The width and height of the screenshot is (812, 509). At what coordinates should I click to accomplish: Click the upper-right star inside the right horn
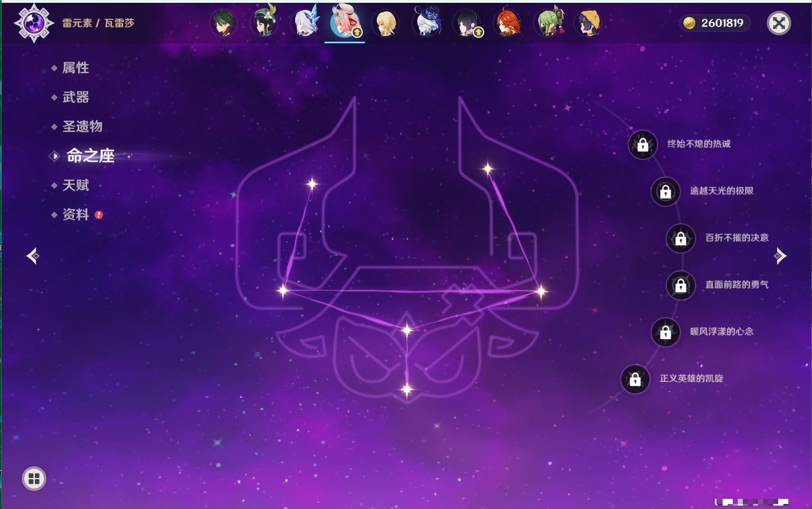(x=488, y=168)
